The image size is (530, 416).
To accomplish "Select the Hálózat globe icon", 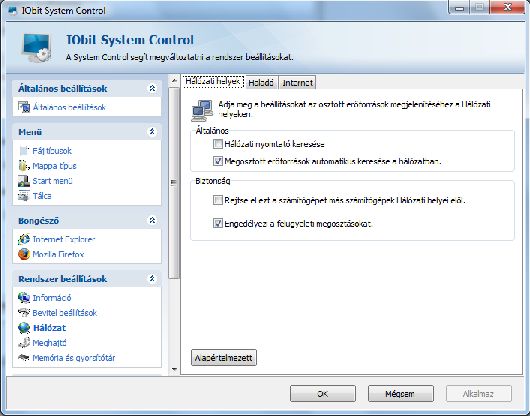I will [x=24, y=327].
